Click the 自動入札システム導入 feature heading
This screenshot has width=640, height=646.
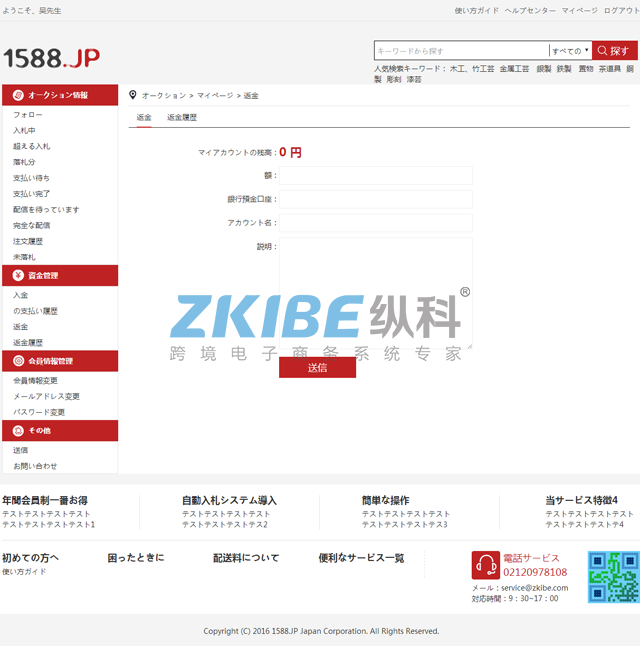[x=230, y=501]
